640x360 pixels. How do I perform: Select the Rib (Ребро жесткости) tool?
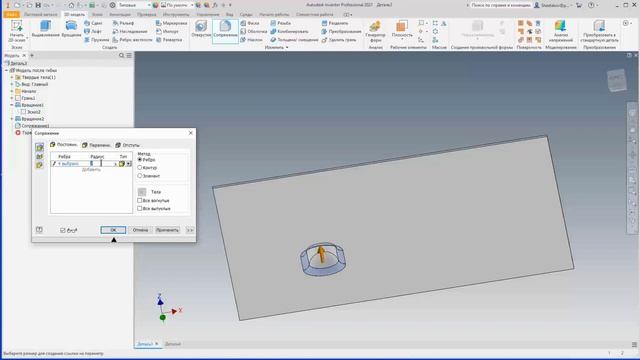point(132,40)
